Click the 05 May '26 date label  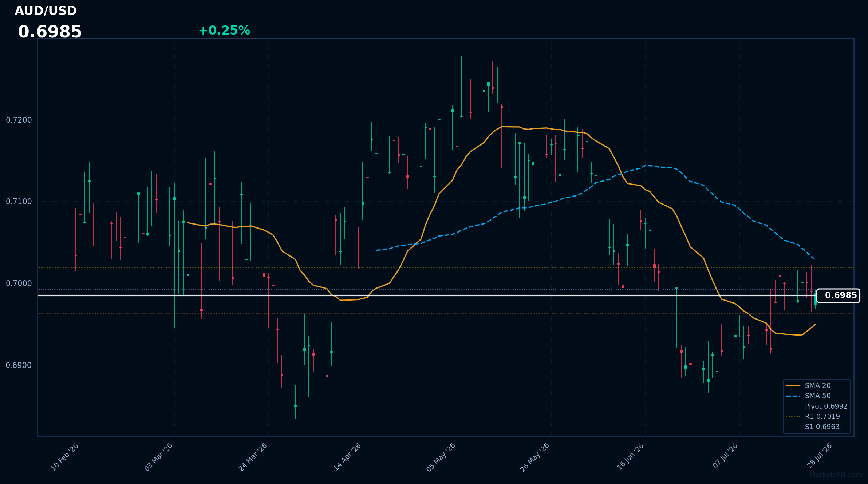(441, 457)
